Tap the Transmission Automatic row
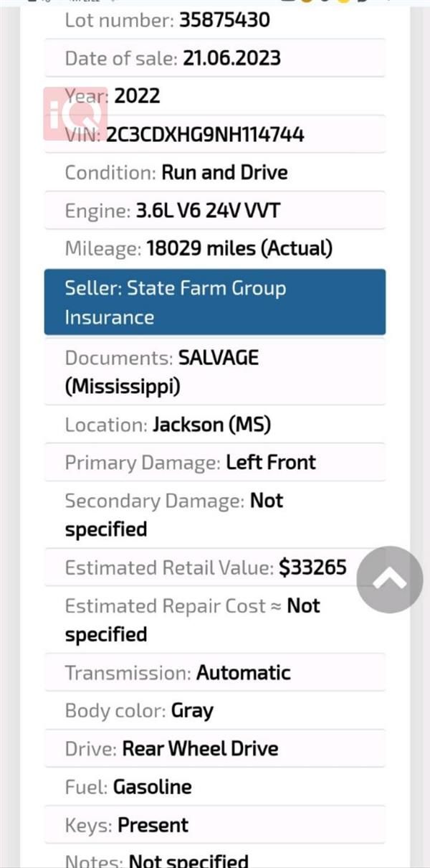 pyautogui.click(x=215, y=673)
